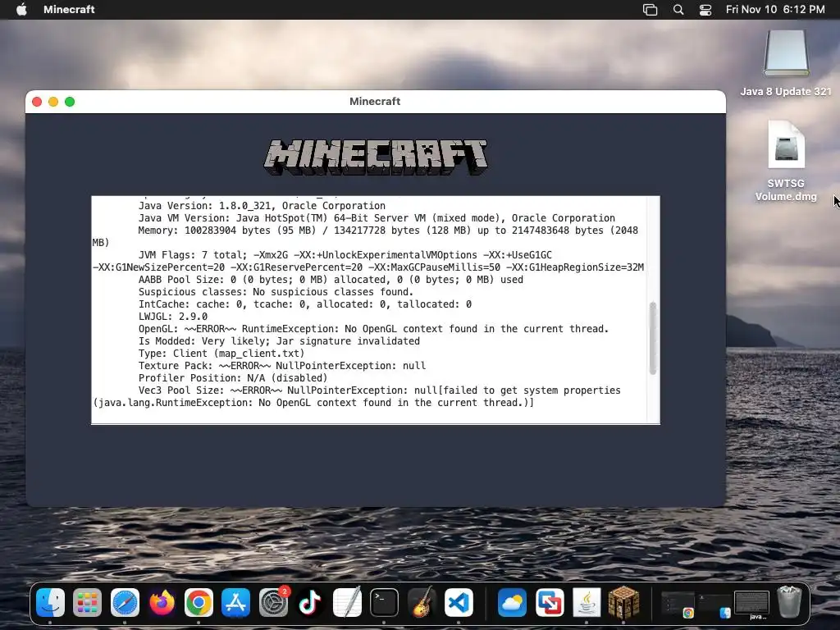The image size is (840, 630).
Task: Click the AABB Pool Size line
Action: [331, 280]
